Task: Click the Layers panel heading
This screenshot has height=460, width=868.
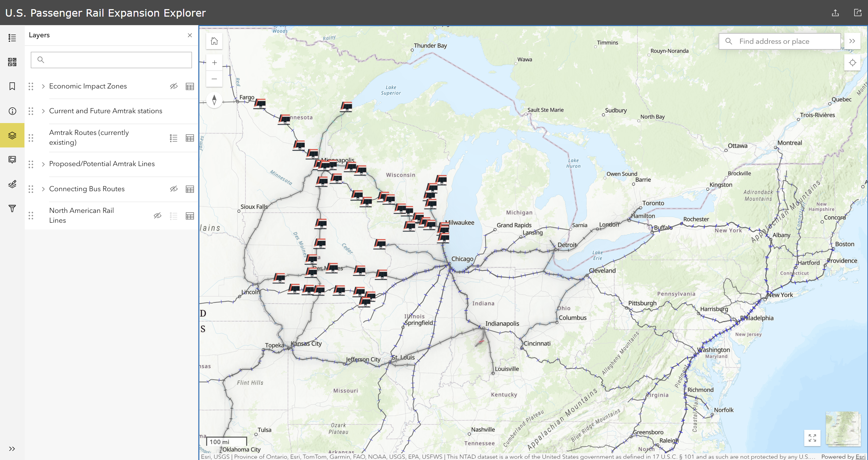Action: (39, 35)
